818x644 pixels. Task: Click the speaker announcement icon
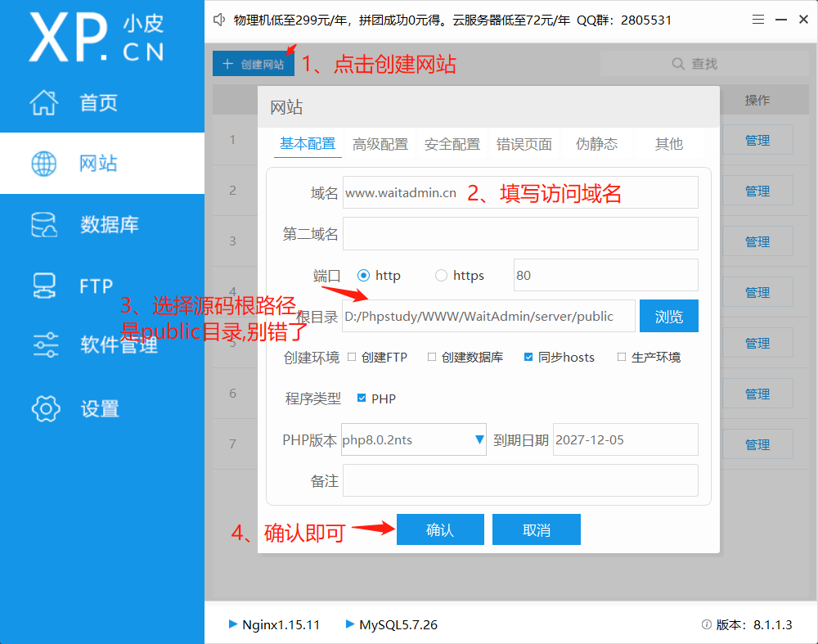219,20
